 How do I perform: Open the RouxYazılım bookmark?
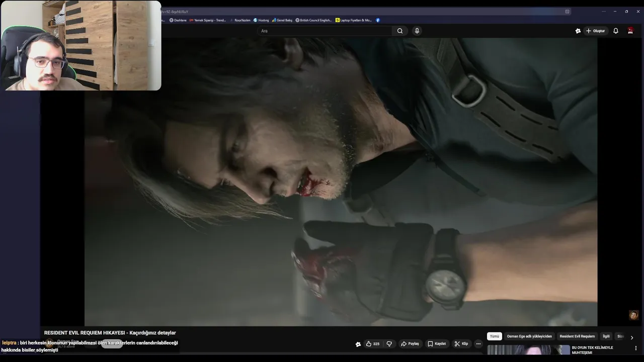pyautogui.click(x=240, y=20)
